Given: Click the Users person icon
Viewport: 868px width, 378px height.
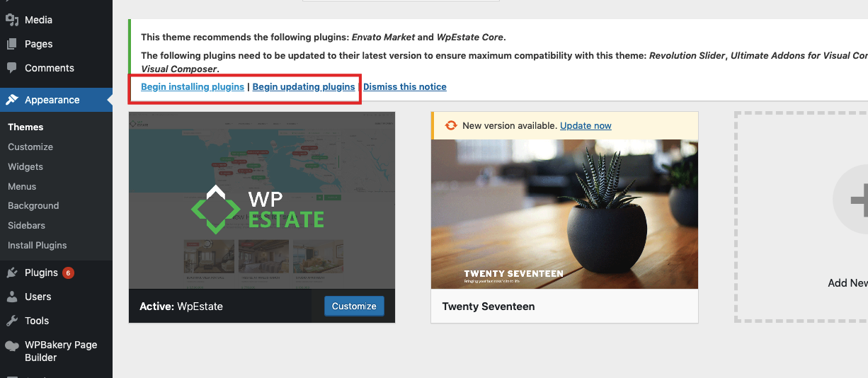Looking at the screenshot, I should tap(12, 297).
